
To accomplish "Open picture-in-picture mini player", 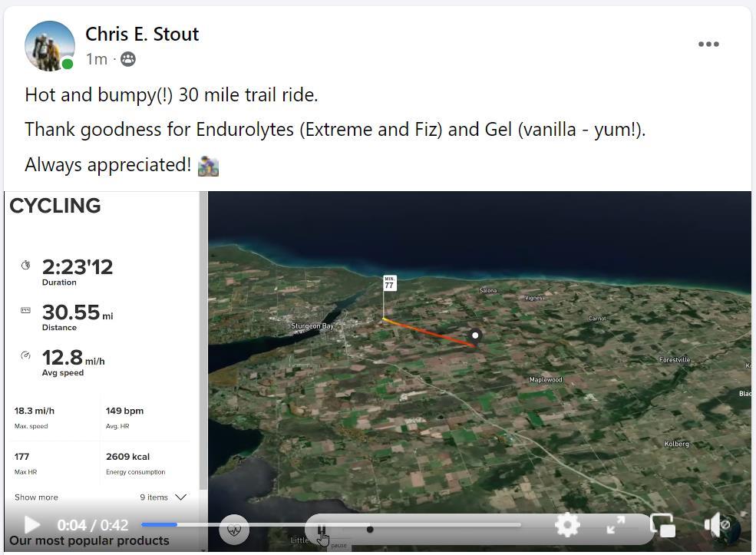I will [x=662, y=525].
